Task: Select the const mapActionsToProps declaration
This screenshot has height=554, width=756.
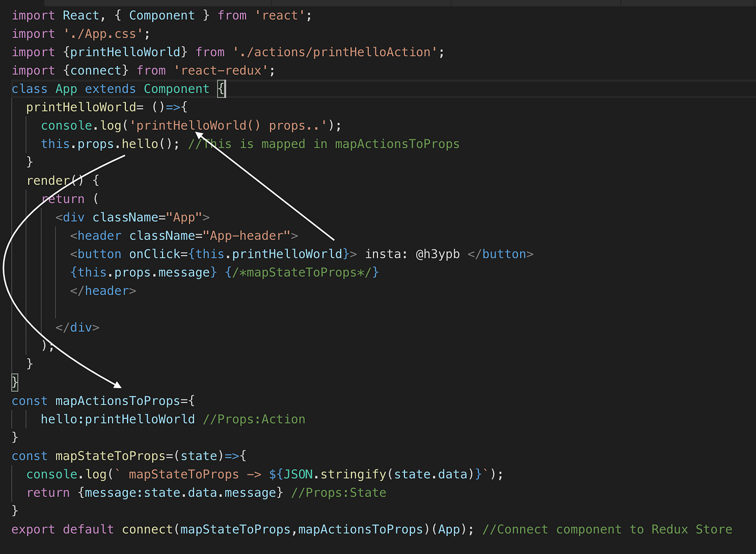Action: (103, 401)
